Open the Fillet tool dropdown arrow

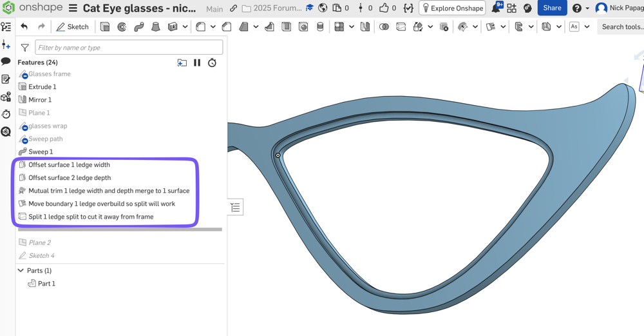(213, 27)
